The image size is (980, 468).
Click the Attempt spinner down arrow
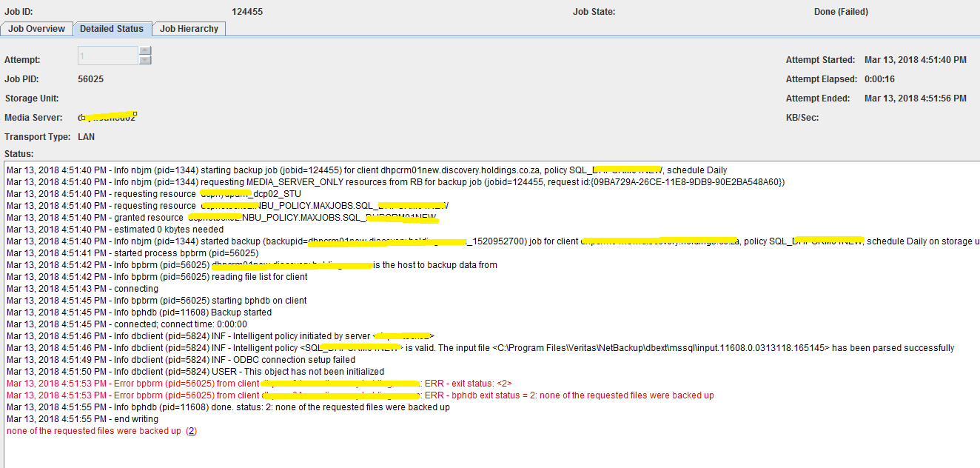coord(145,61)
